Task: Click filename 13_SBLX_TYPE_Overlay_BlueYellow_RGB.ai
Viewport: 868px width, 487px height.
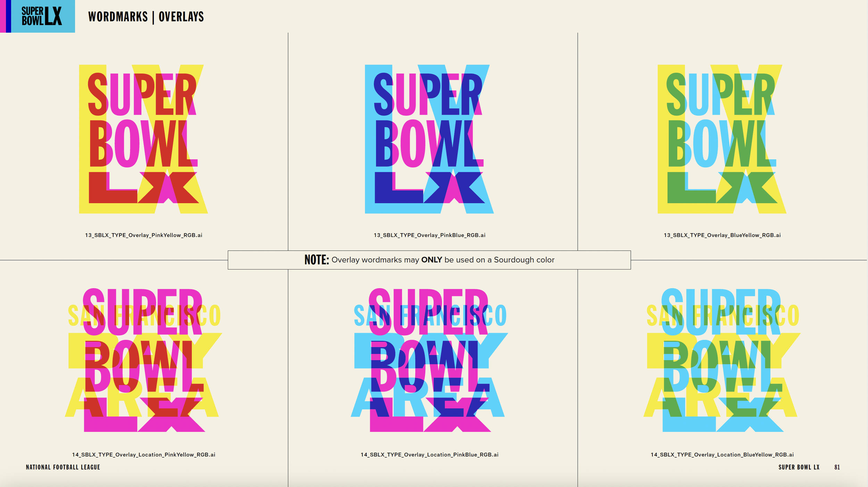Action: [722, 235]
